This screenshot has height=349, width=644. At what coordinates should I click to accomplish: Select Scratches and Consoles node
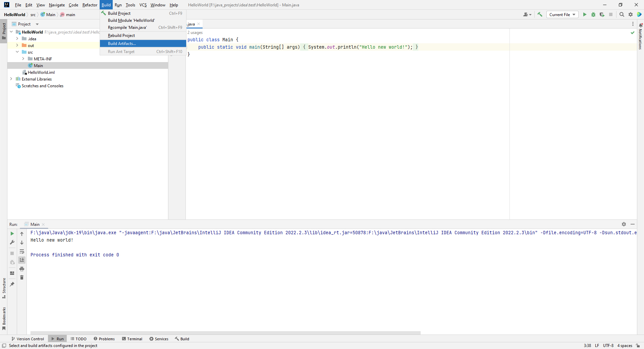pos(42,86)
